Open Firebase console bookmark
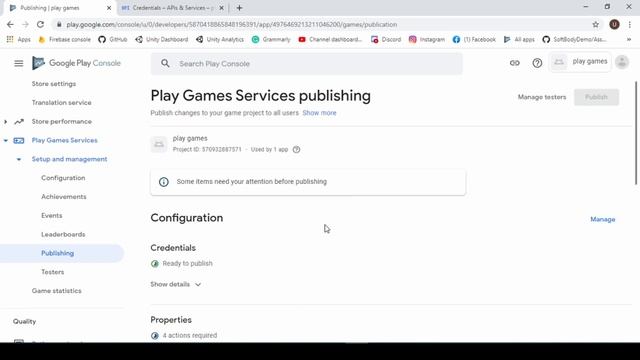Viewport: 640px width, 360px height. [x=64, y=39]
